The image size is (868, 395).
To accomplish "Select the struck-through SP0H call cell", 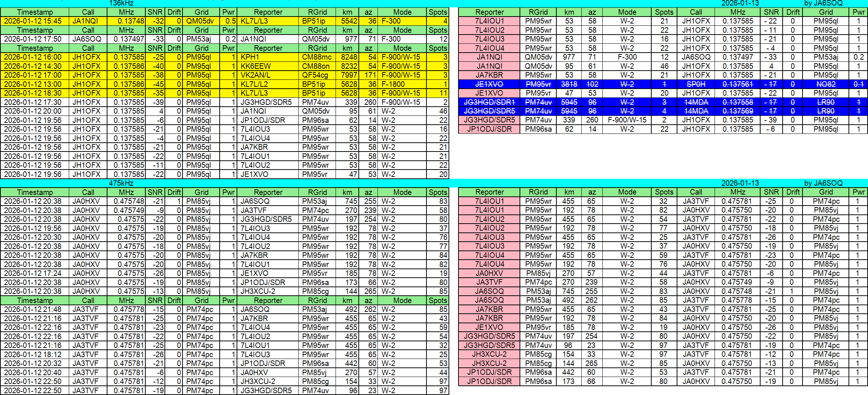I will click(695, 84).
